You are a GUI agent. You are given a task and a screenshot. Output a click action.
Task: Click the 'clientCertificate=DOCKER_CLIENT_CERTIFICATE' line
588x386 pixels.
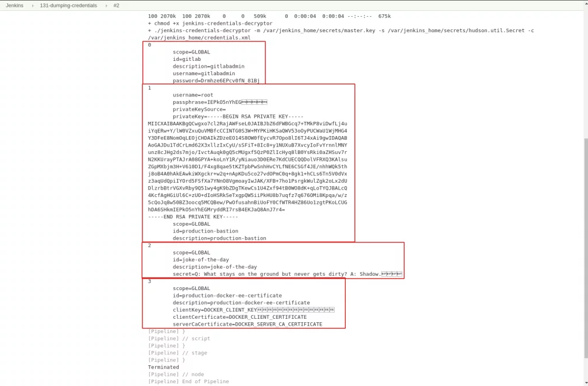[239, 316]
